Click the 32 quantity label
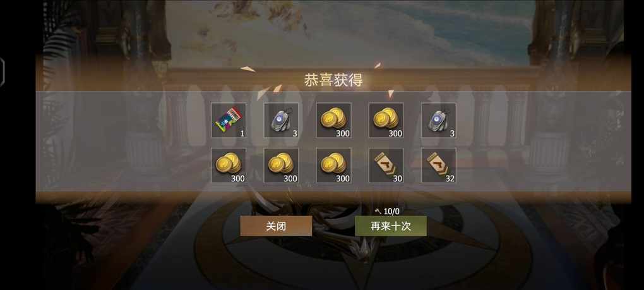This screenshot has width=644, height=290. 450,179
